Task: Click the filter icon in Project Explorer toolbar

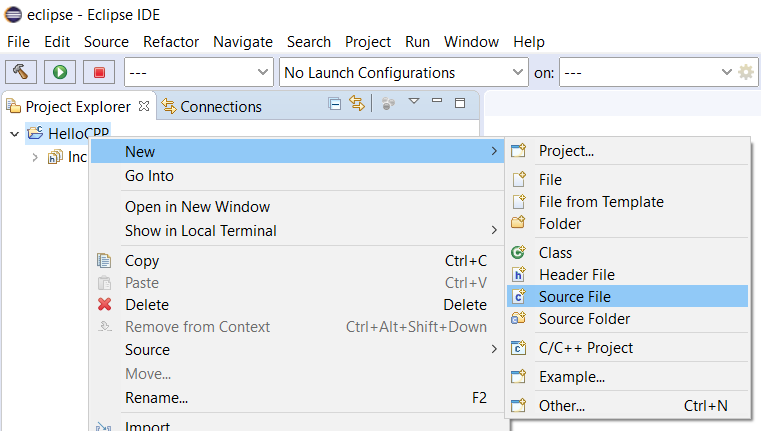Action: coord(388,103)
